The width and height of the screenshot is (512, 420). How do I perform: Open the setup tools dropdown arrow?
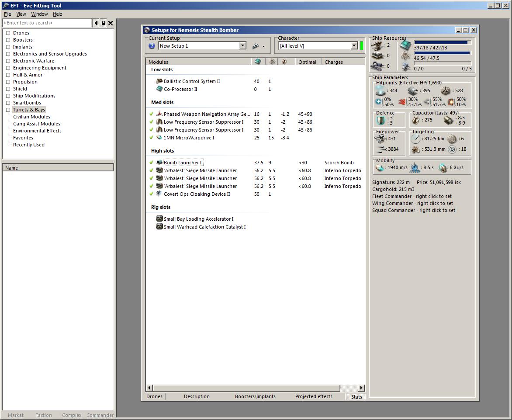coord(263,47)
